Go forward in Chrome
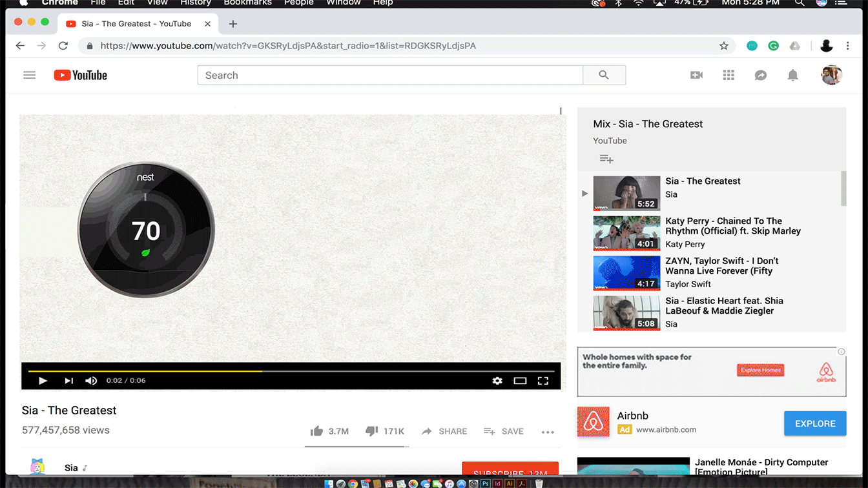The image size is (868, 488). tap(41, 46)
